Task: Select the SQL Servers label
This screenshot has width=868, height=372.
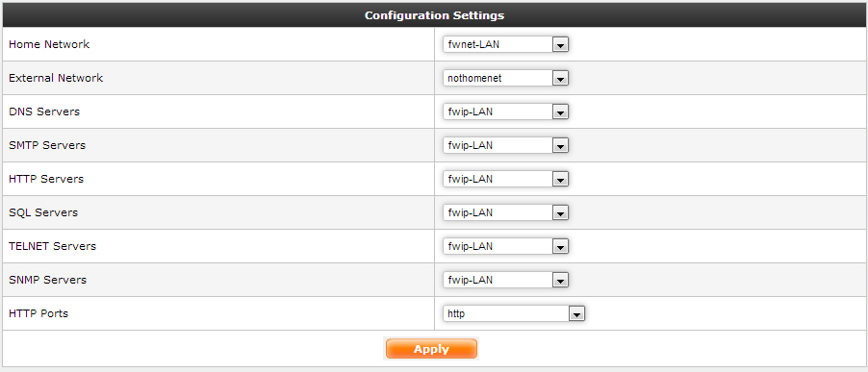Action: 43,212
